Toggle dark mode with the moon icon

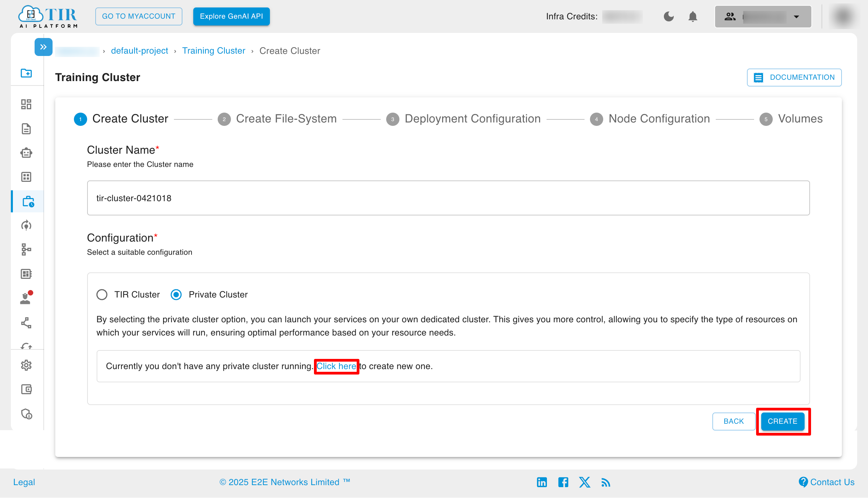(668, 16)
